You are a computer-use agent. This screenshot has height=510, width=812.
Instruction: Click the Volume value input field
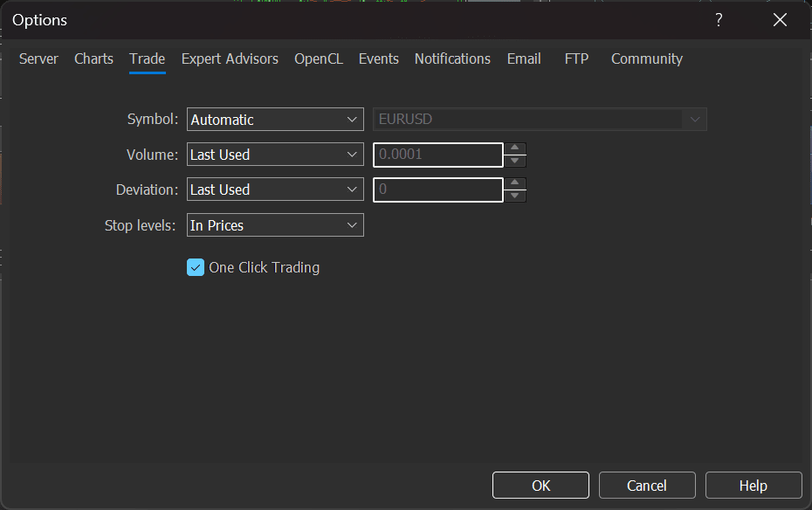(437, 155)
